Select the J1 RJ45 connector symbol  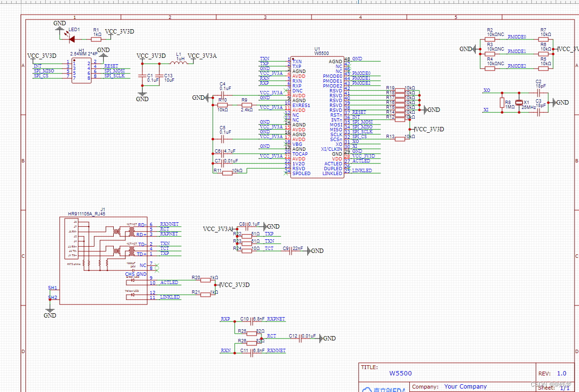point(104,261)
